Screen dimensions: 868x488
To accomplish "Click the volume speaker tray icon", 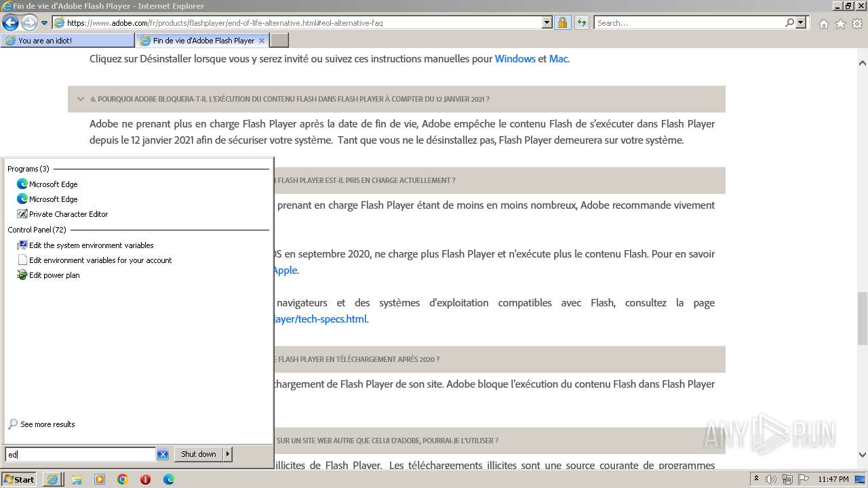I will click(x=771, y=479).
